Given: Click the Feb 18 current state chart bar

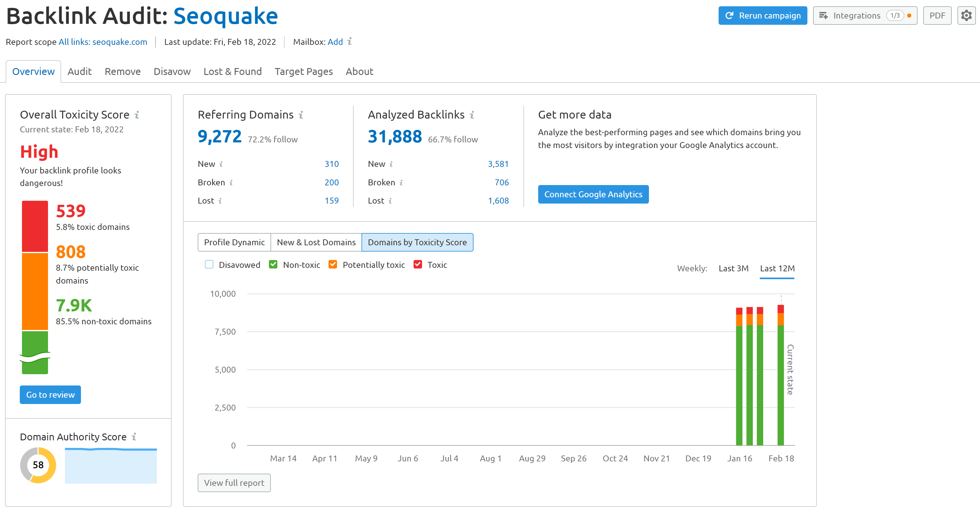Looking at the screenshot, I should 781,375.
